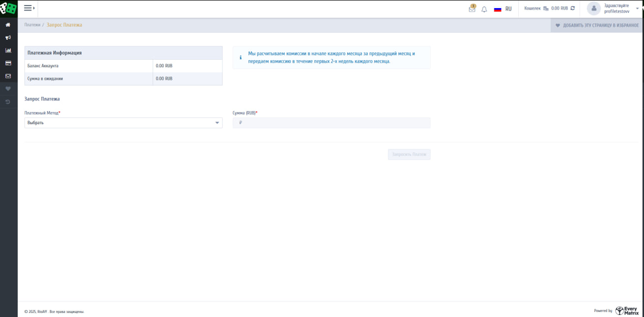
Task: Open the top bar mail inbox with badge
Action: click(x=472, y=9)
